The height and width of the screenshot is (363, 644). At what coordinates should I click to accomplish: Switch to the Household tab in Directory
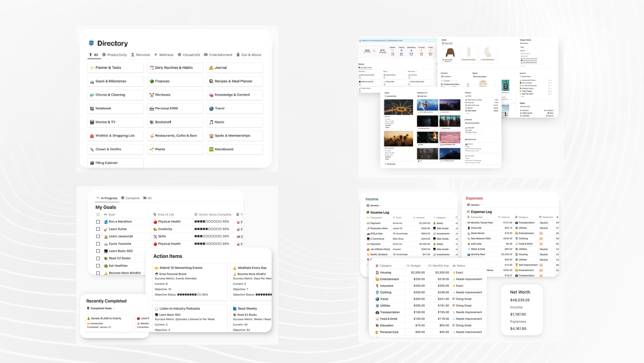(x=189, y=55)
